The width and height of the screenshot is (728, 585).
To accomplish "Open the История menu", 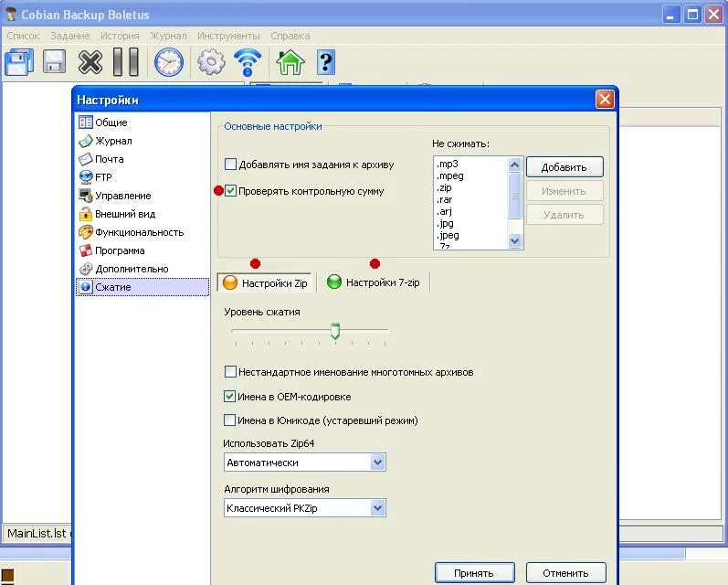I will click(x=120, y=36).
